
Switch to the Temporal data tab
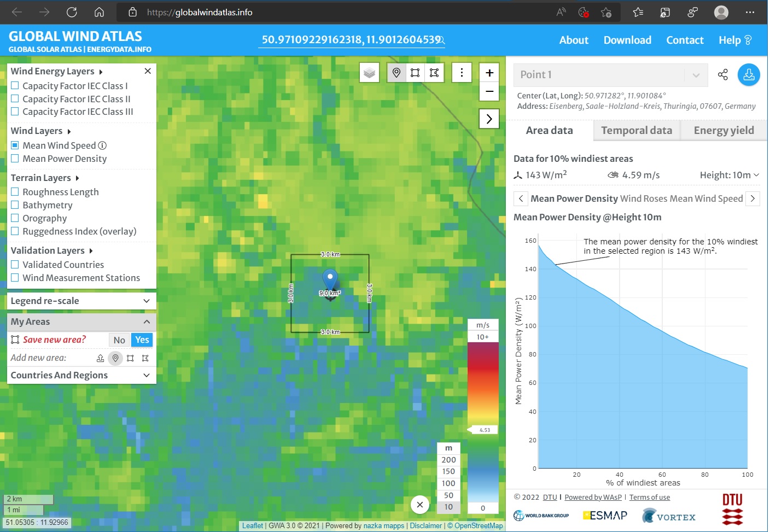pyautogui.click(x=636, y=130)
